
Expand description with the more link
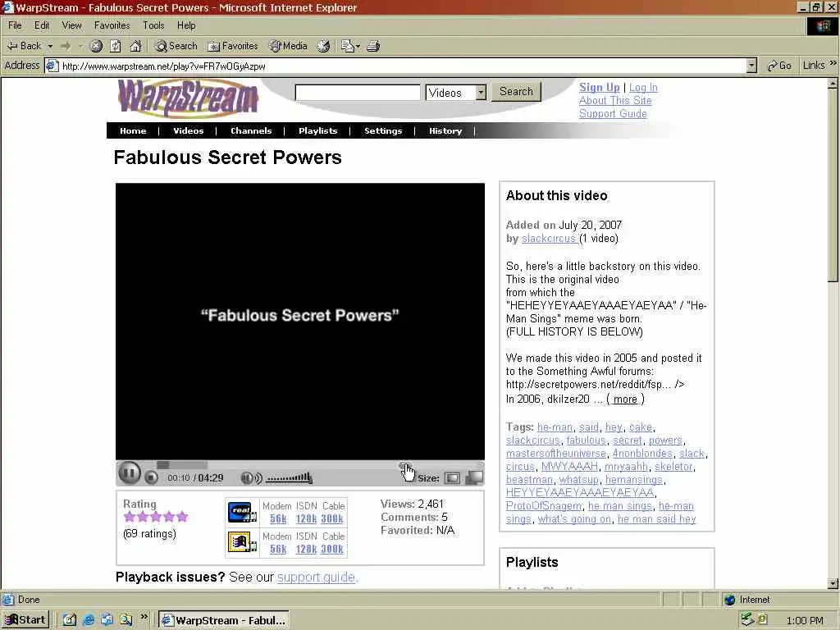[x=625, y=399]
